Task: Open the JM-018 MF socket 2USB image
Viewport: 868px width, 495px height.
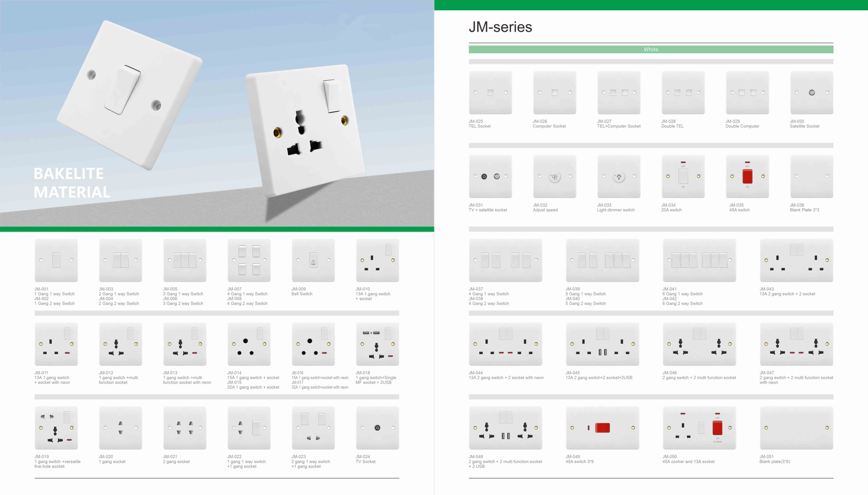Action: pyautogui.click(x=377, y=344)
